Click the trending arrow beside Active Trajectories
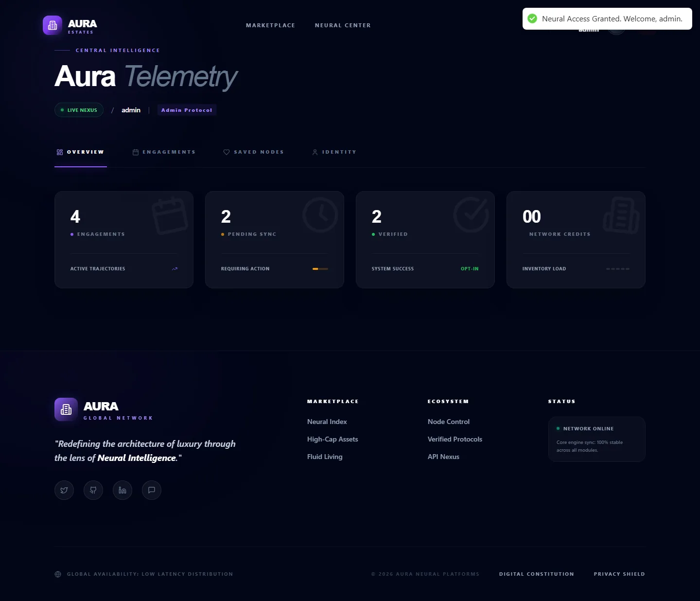The width and height of the screenshot is (700, 601). pyautogui.click(x=175, y=269)
